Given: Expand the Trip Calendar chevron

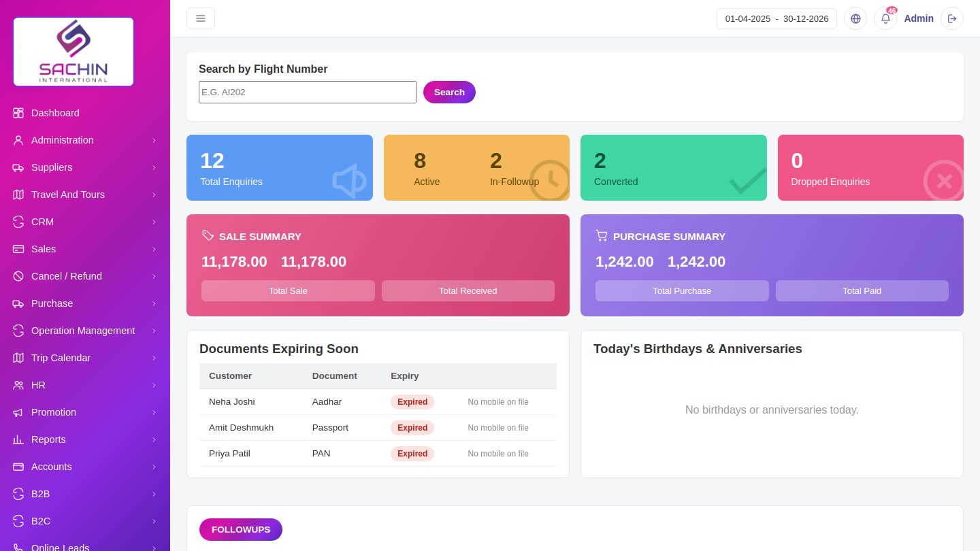Looking at the screenshot, I should click(154, 358).
